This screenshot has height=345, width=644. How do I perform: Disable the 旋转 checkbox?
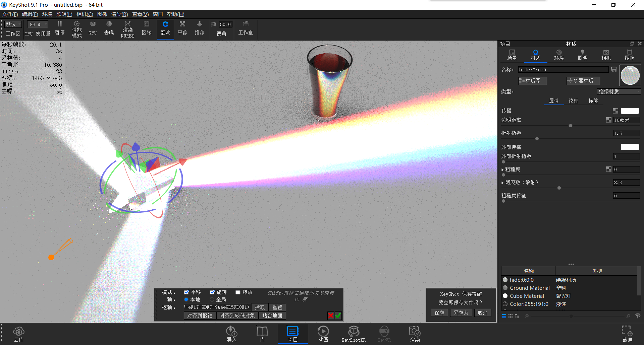tap(212, 292)
